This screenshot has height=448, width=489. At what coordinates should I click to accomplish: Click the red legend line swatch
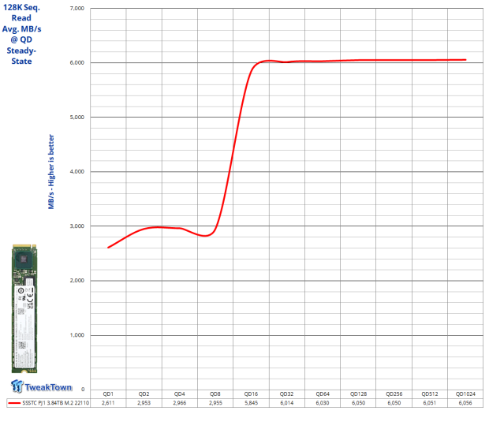(x=14, y=403)
